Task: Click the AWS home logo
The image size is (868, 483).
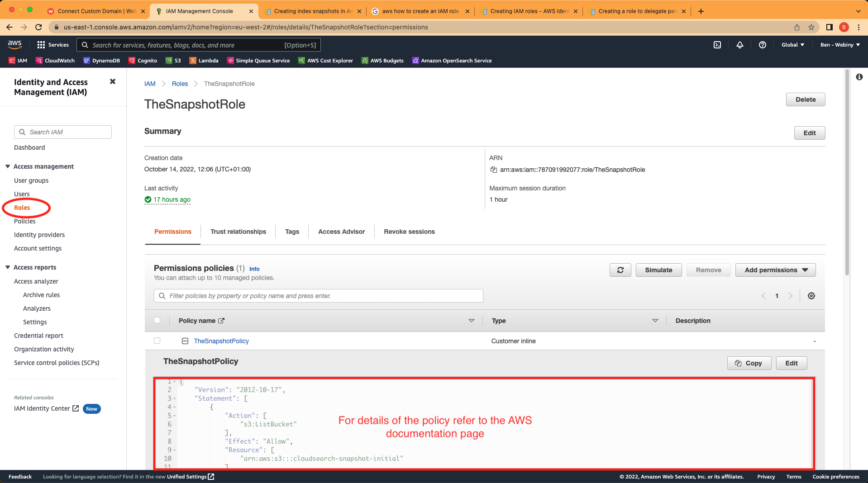Action: coord(14,44)
